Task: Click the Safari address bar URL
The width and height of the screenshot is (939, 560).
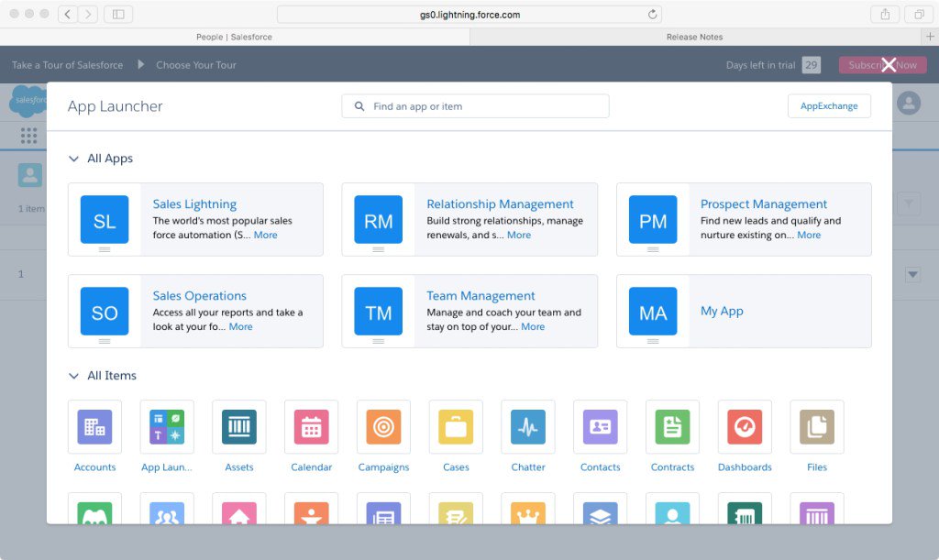Action: tap(469, 15)
